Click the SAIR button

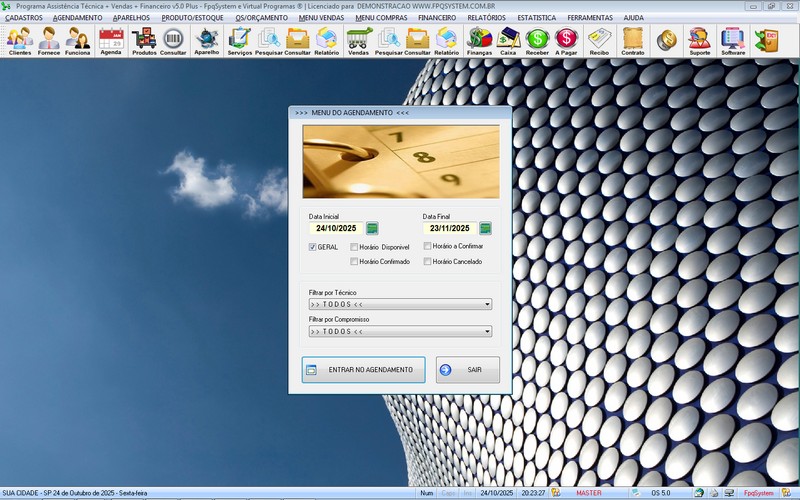pos(468,369)
